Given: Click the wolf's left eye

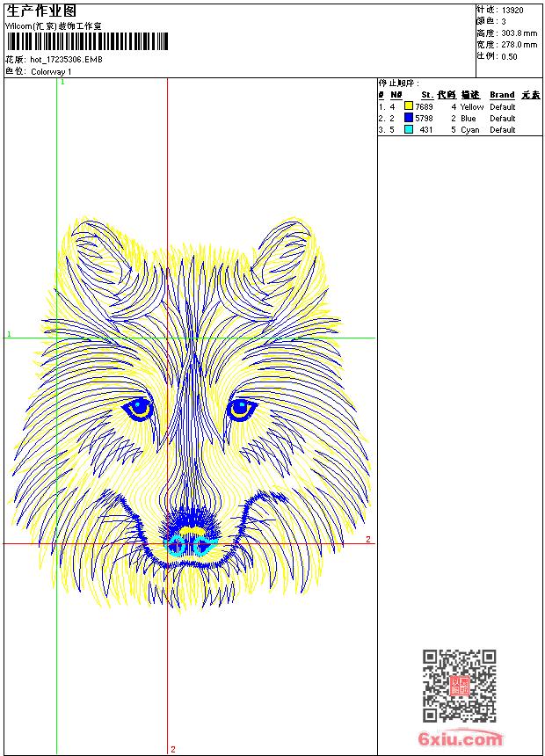Looking at the screenshot, I should coord(138,408).
